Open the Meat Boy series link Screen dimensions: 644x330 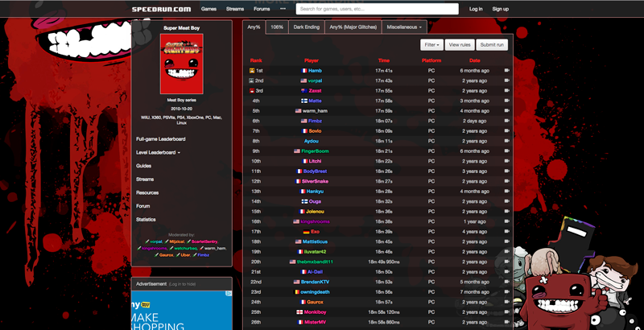click(x=182, y=100)
